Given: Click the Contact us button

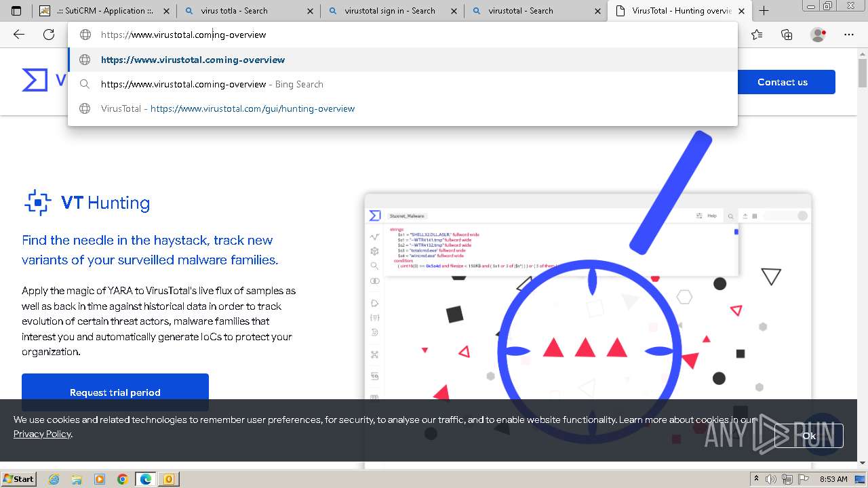Looking at the screenshot, I should pyautogui.click(x=783, y=82).
